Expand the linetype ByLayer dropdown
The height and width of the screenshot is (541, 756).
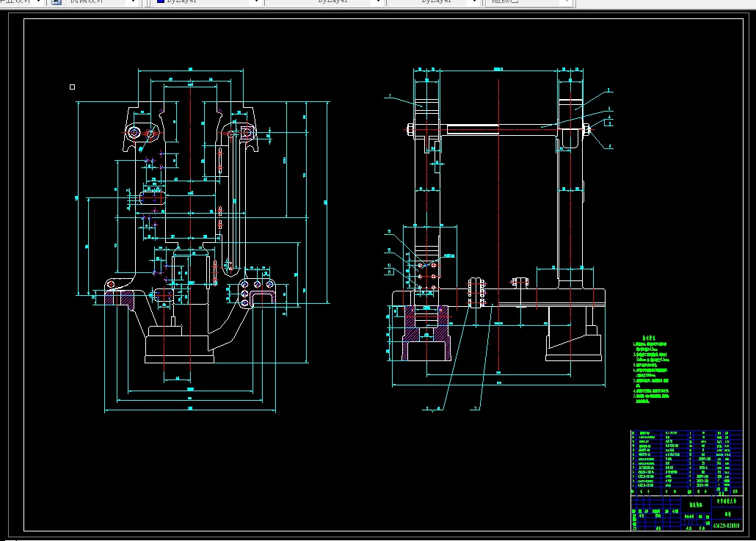[x=378, y=2]
